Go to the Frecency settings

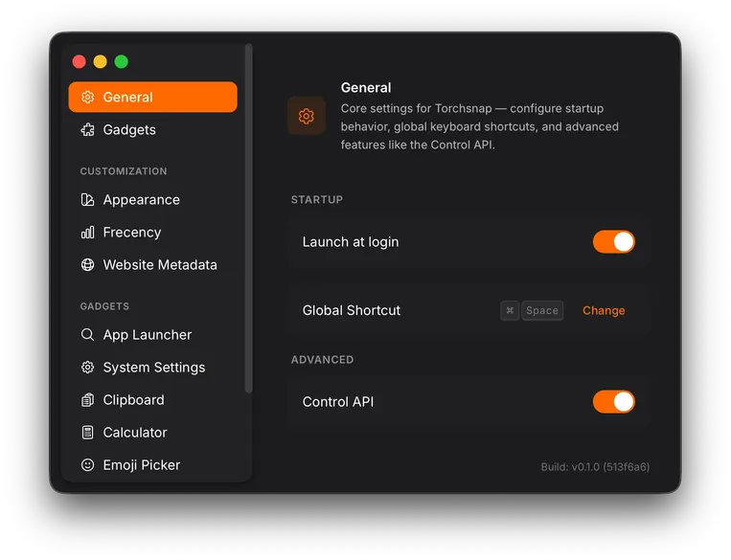click(x=153, y=232)
